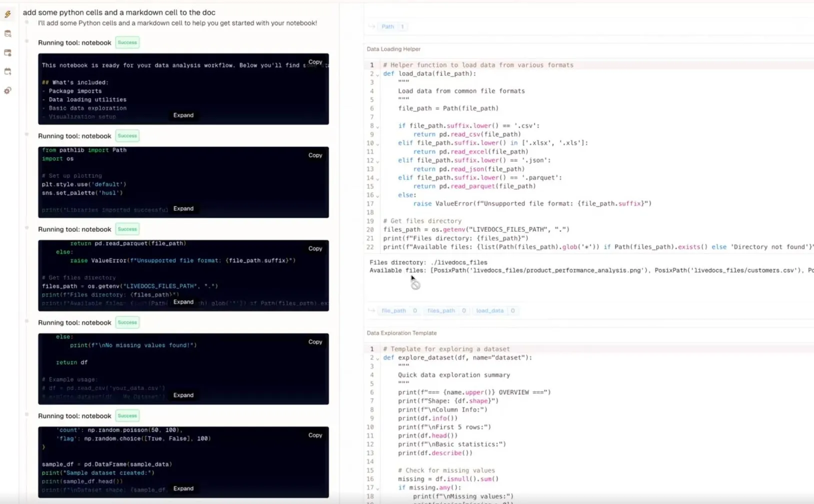
Task: Collapse load_data function fold arrow on line 2
Action: coord(377,74)
